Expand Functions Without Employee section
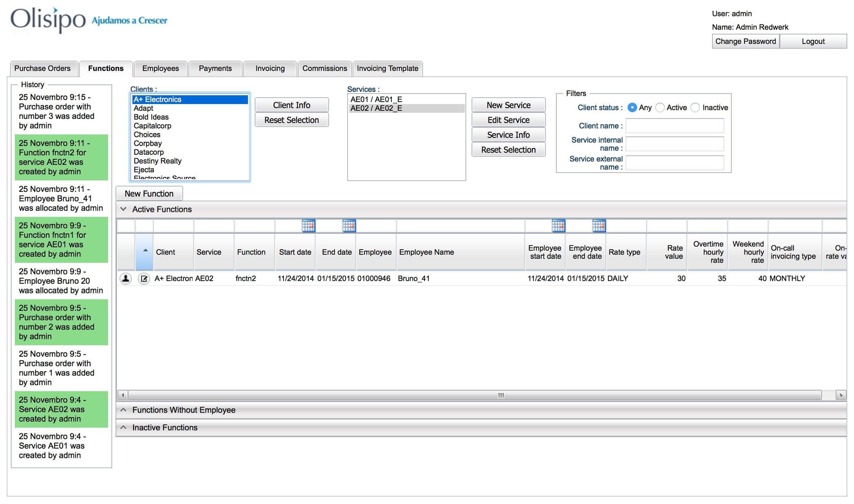This screenshot has width=854, height=504. (x=124, y=410)
